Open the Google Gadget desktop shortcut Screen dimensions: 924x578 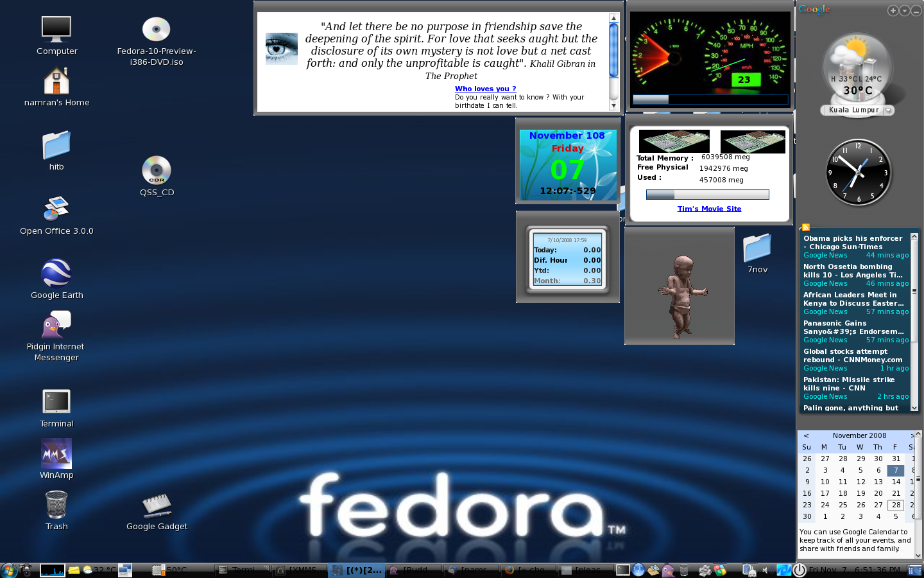click(157, 505)
